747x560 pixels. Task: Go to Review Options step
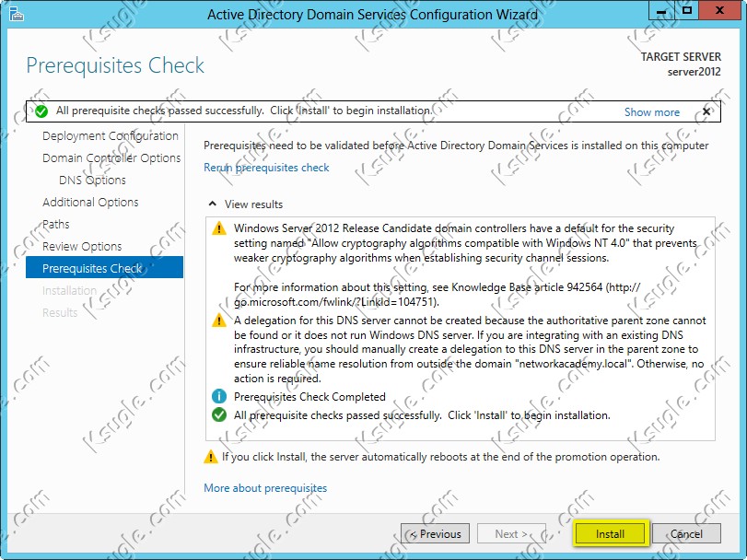coord(82,247)
